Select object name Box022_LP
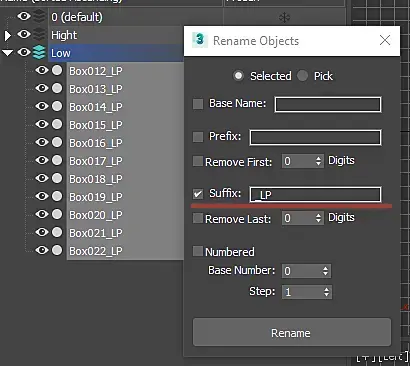This screenshot has height=366, width=410. (x=96, y=251)
